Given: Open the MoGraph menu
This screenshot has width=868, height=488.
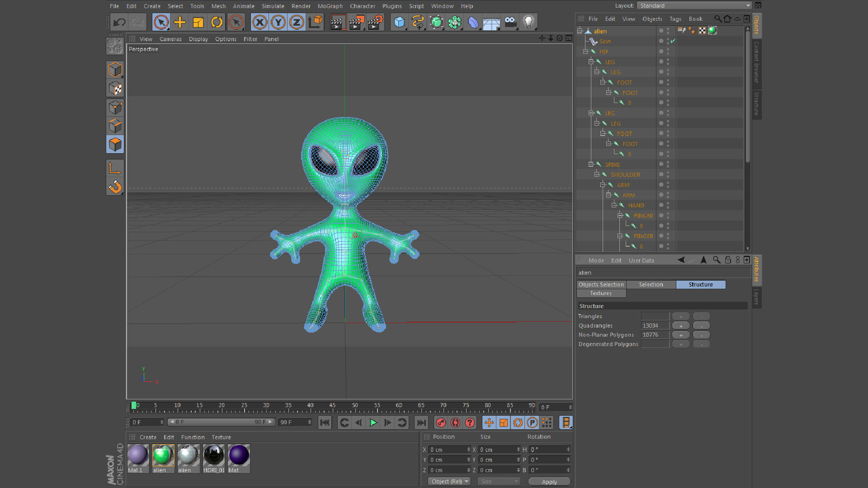Looking at the screenshot, I should tap(330, 6).
